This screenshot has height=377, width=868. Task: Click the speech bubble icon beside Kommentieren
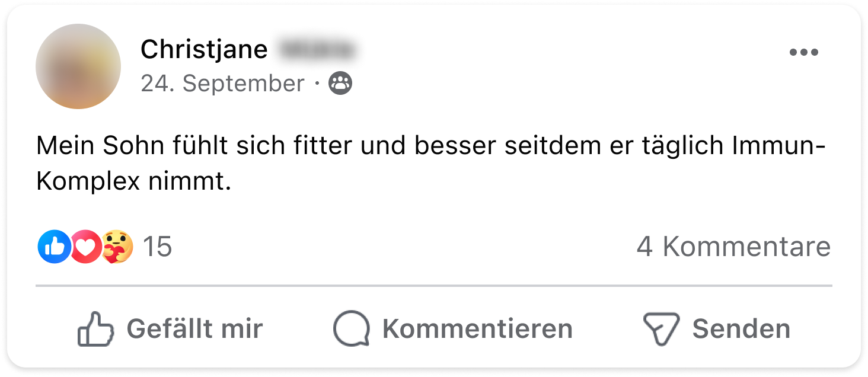[351, 330]
